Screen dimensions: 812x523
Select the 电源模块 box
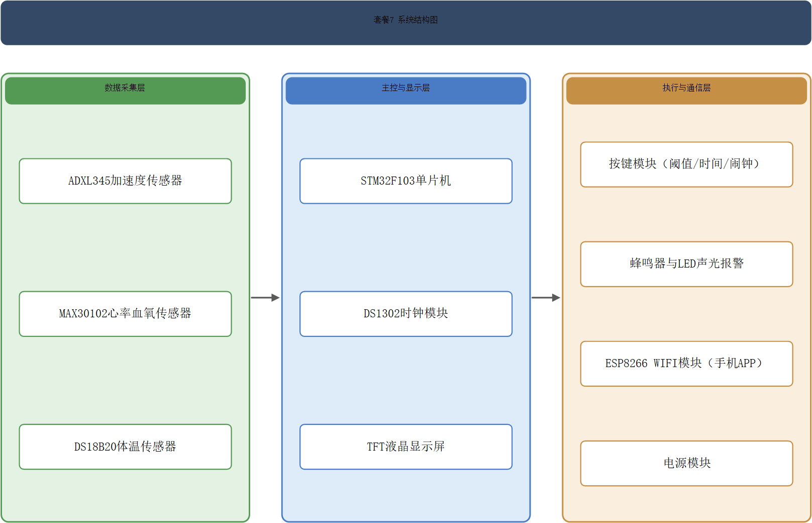[686, 463]
